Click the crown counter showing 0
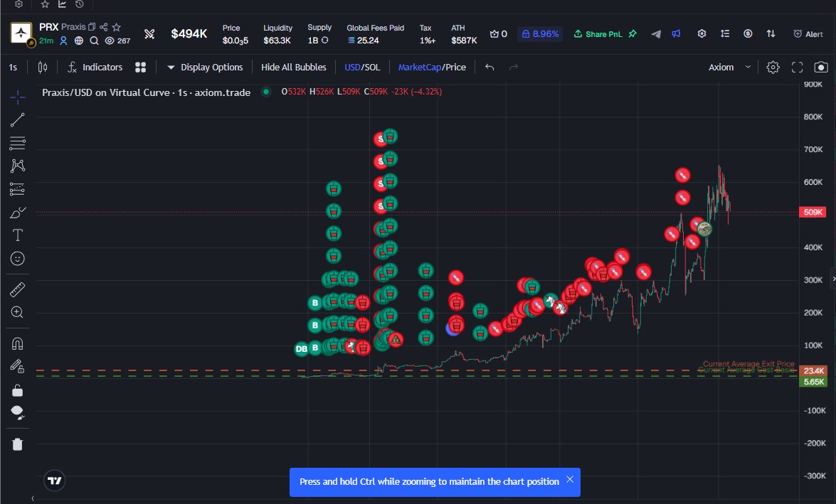The image size is (836, 504). pos(499,33)
